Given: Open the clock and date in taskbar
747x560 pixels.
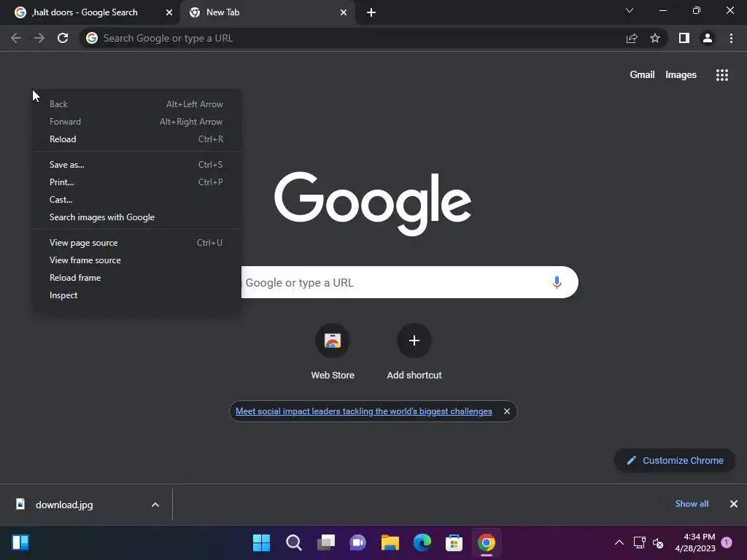Looking at the screenshot, I should pyautogui.click(x=695, y=542).
